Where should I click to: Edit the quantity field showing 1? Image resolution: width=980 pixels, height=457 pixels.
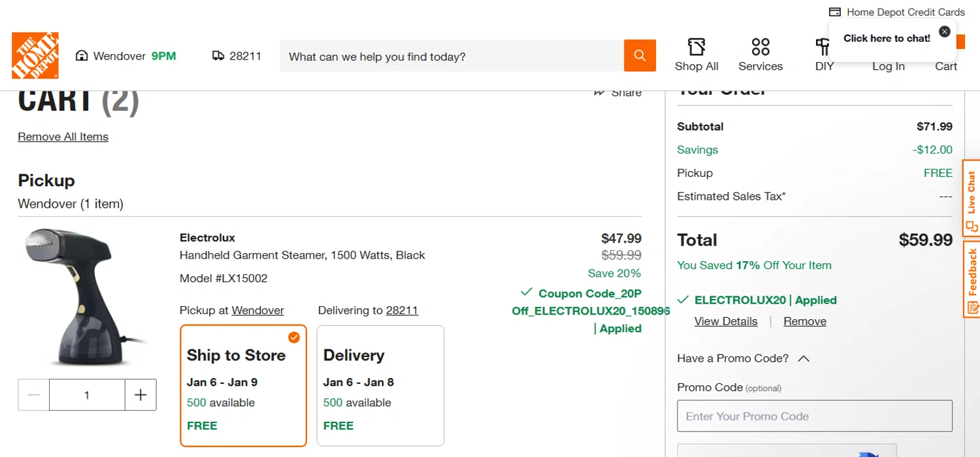[x=87, y=395]
